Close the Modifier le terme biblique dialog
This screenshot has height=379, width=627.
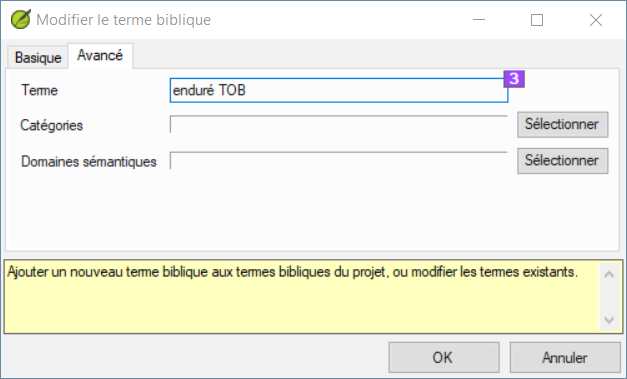pos(595,20)
